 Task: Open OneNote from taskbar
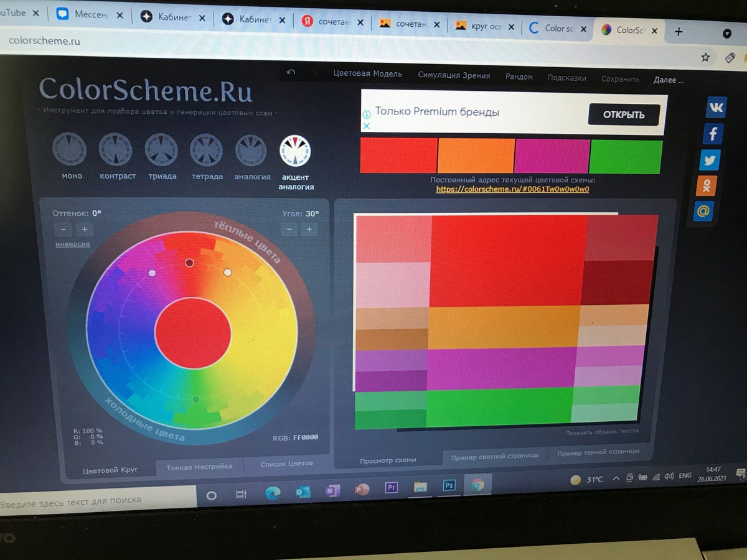coord(333,491)
